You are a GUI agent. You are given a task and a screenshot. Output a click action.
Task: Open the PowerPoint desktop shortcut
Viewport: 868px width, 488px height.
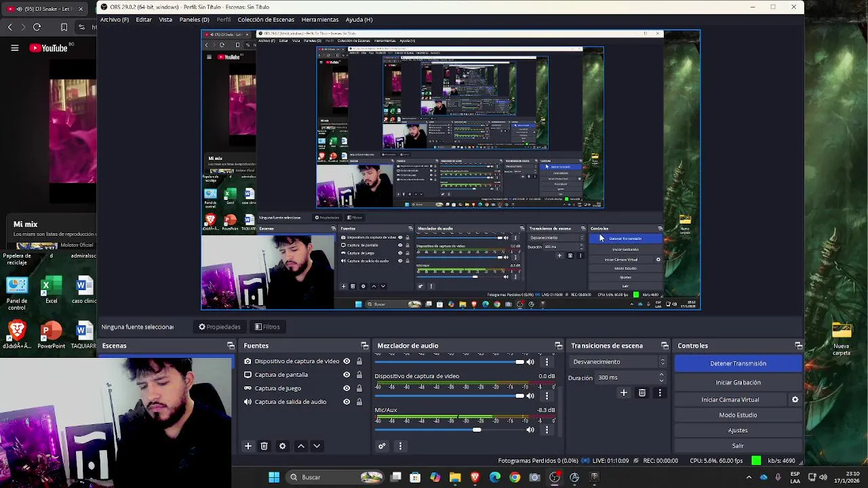coord(51,335)
